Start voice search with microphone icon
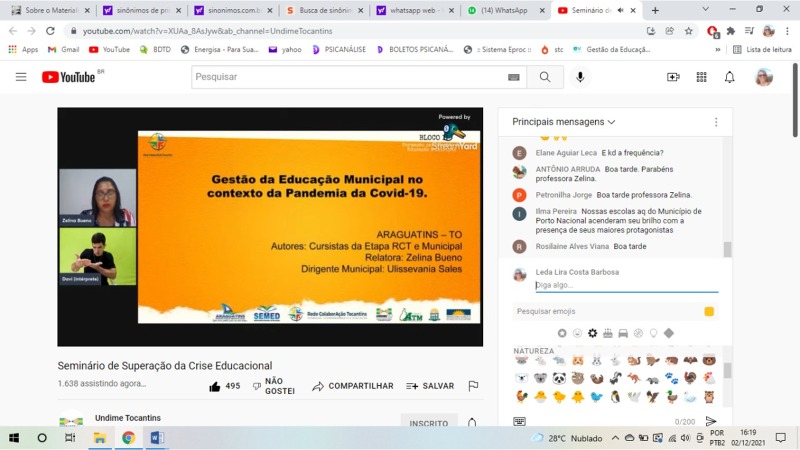Image resolution: width=800 pixels, height=450 pixels. click(x=580, y=77)
